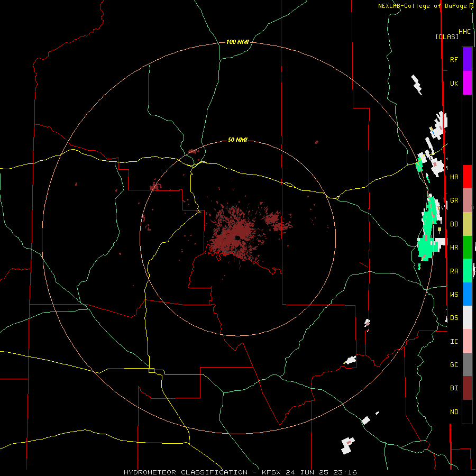
Task: Click the "HHC" product code text
Action: coord(465,32)
